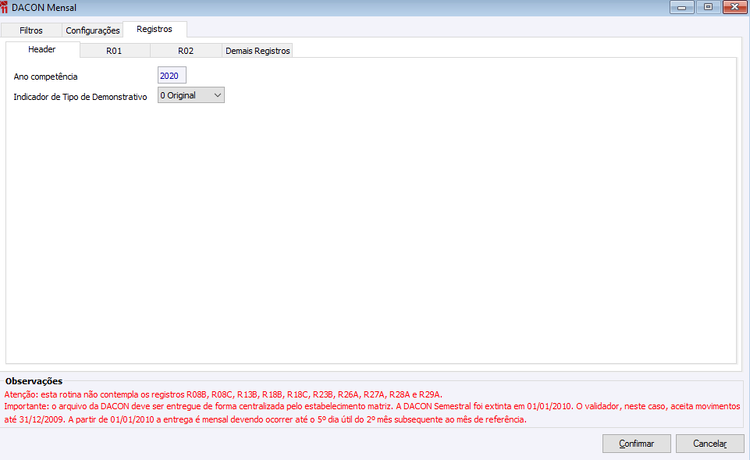Open the R01 sub-tab
The image size is (750, 460).
(114, 51)
